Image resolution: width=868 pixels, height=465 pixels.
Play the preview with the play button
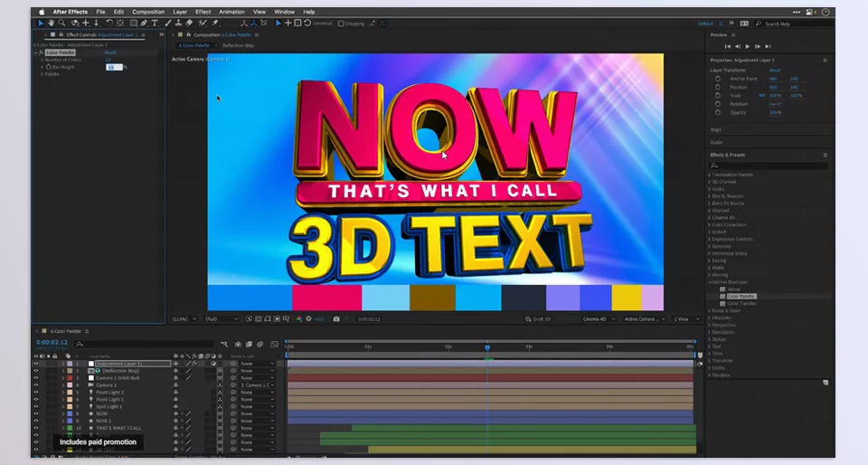pyautogui.click(x=748, y=46)
